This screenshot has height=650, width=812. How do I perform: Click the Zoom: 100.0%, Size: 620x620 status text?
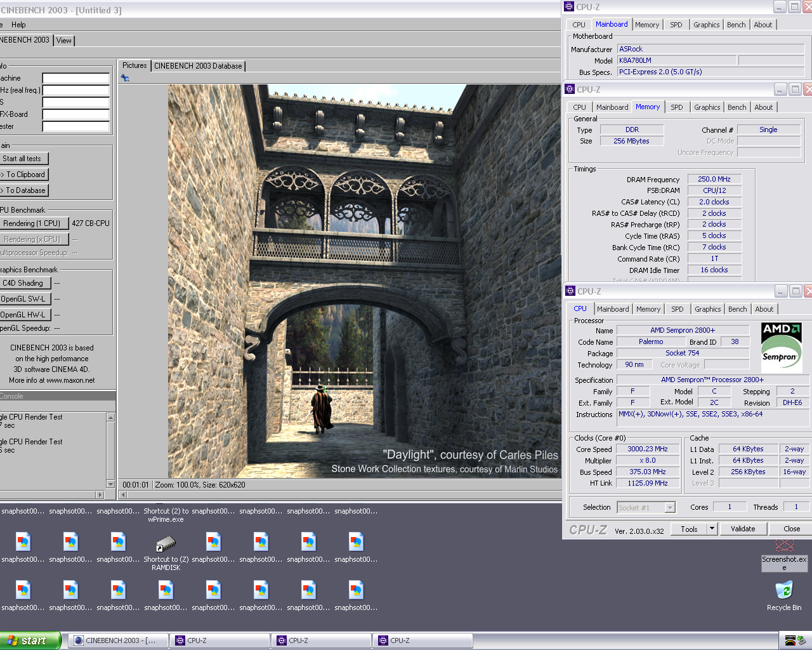(x=200, y=485)
